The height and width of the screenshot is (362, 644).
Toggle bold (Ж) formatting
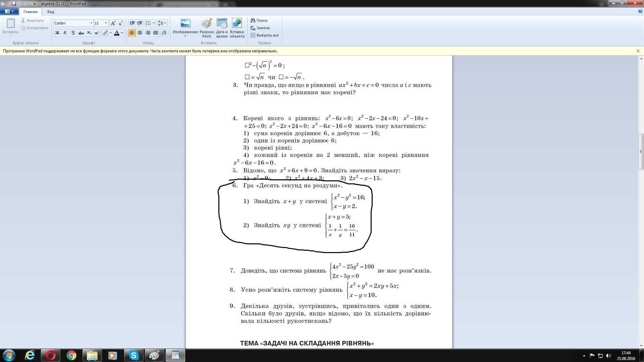[57, 33]
